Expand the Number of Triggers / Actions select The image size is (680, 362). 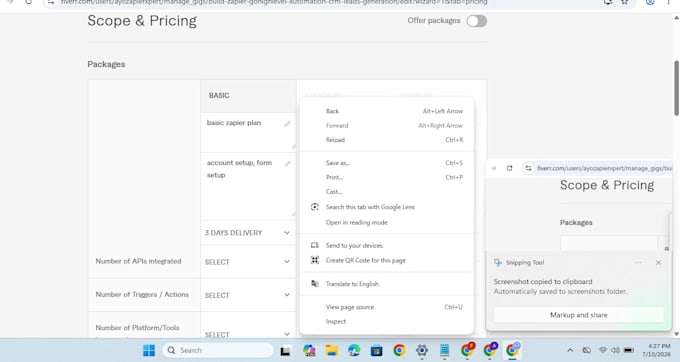(248, 295)
